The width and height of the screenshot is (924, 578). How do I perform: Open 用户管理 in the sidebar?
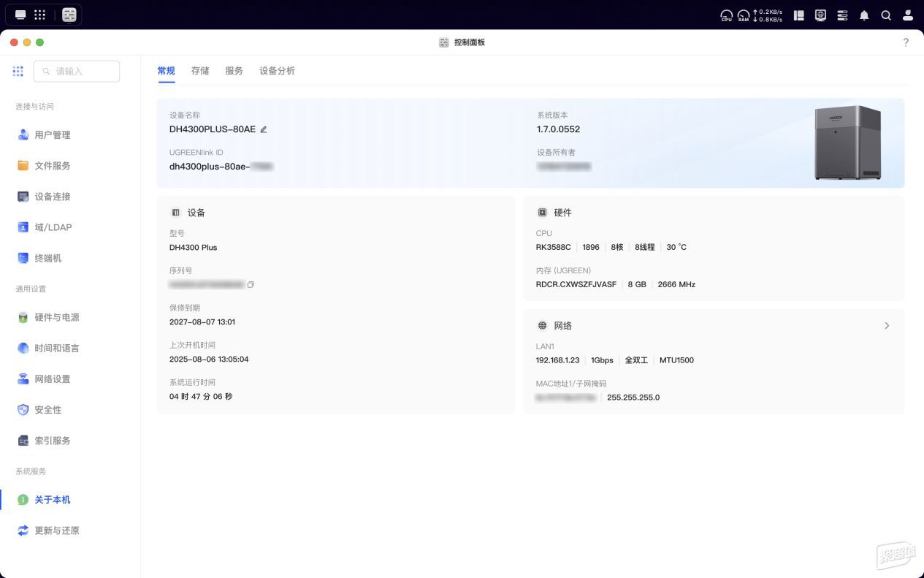pyautogui.click(x=53, y=135)
